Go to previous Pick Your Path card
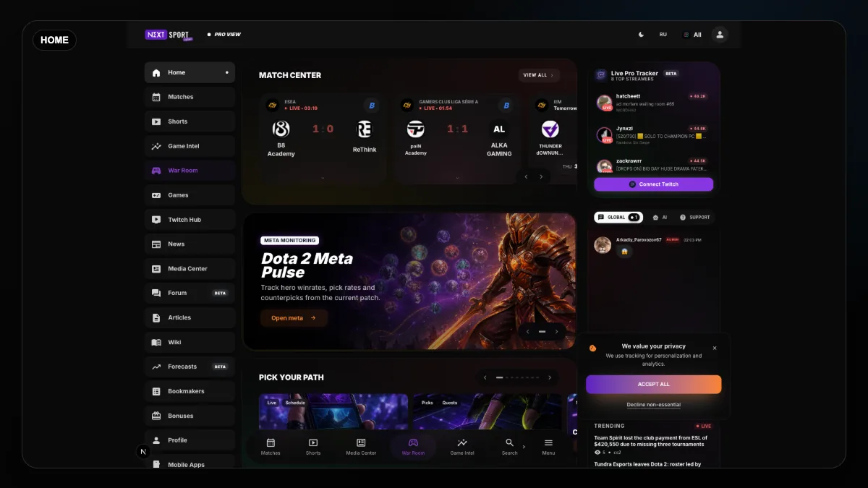Viewport: 868px width, 488px height. (x=485, y=377)
